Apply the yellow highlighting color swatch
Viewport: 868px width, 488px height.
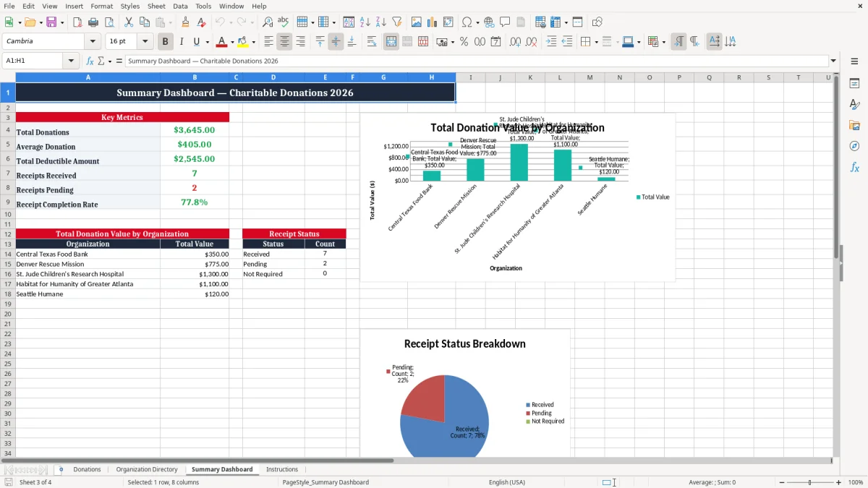pos(243,42)
